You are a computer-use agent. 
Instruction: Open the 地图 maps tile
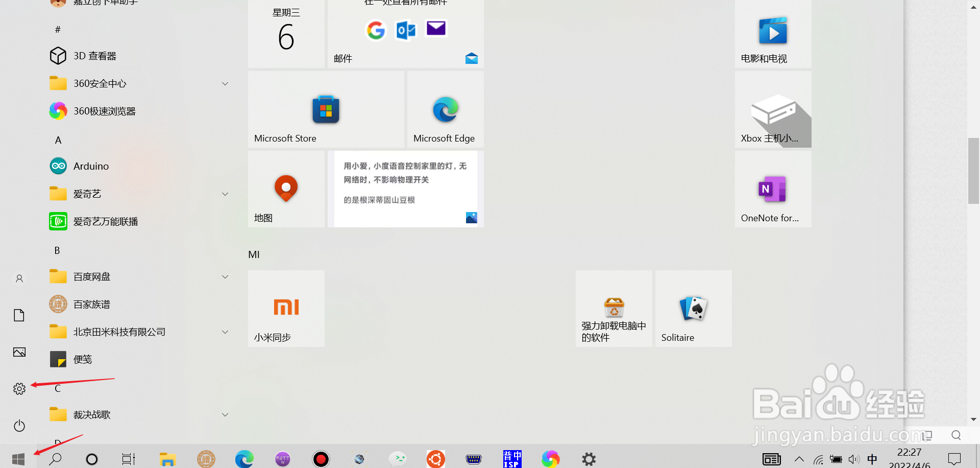click(286, 189)
